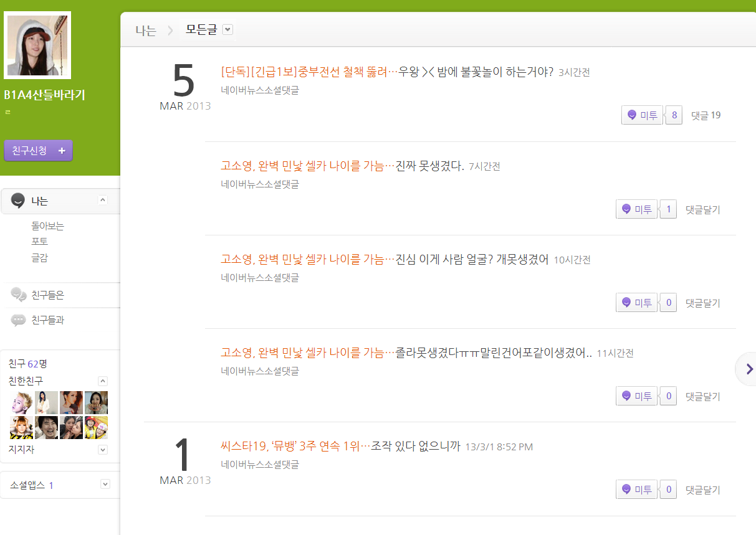This screenshot has width=756, height=535.
Task: Open 고소영 post with 진짜 못생겼다 comment
Action: tap(308, 166)
